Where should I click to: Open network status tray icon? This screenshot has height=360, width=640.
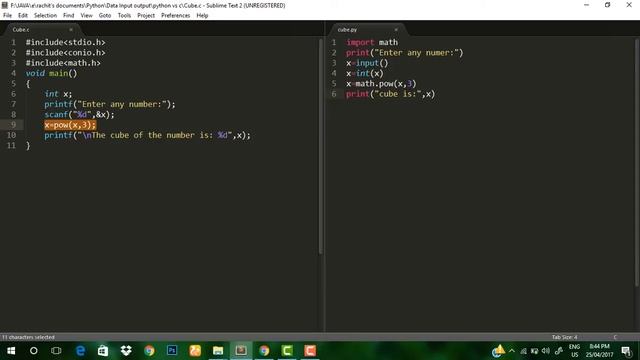tap(523, 351)
